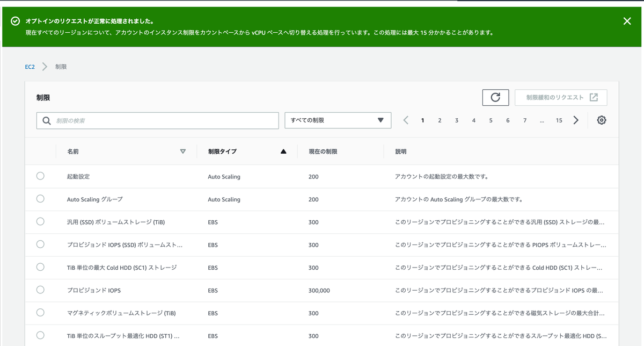The height and width of the screenshot is (346, 644).
Task: Open the EC2 breadcrumb link
Action: (30, 67)
